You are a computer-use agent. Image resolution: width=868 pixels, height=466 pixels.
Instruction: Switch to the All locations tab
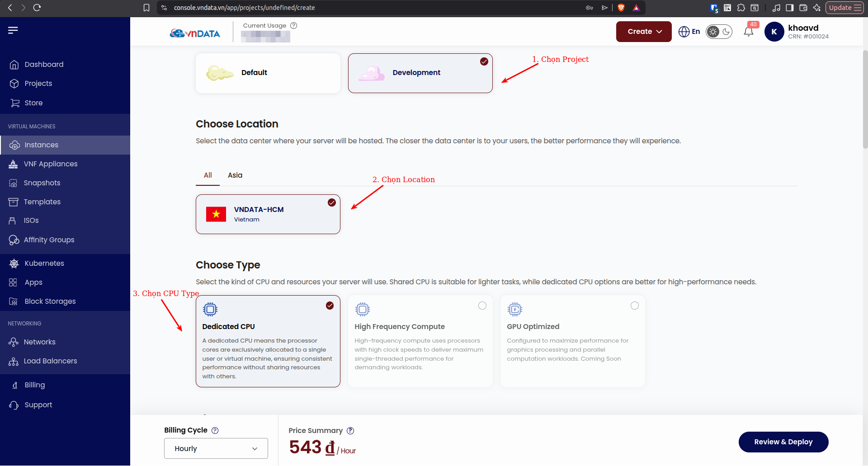[208, 175]
